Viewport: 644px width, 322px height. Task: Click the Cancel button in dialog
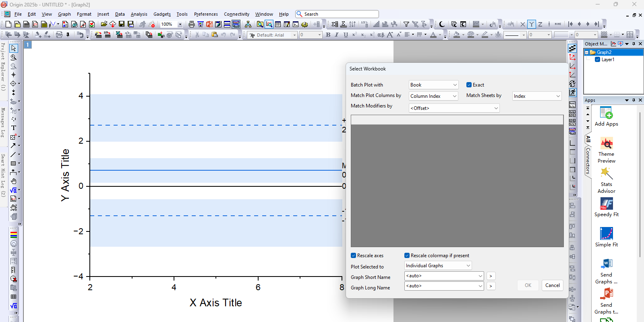point(552,285)
